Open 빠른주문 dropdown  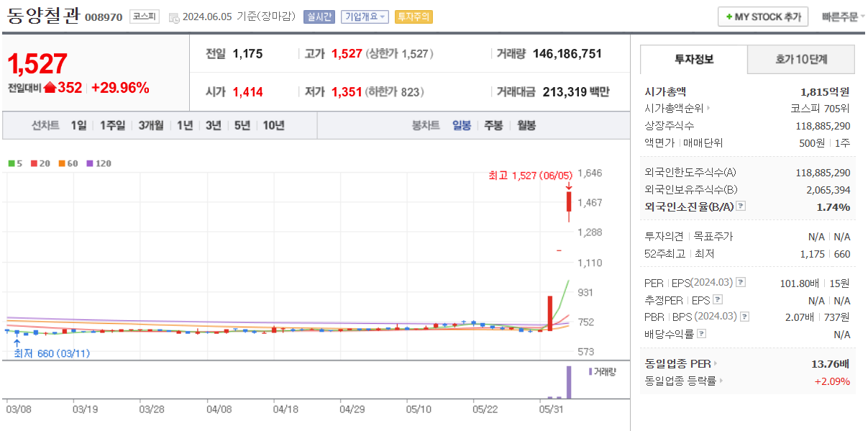[x=843, y=17]
